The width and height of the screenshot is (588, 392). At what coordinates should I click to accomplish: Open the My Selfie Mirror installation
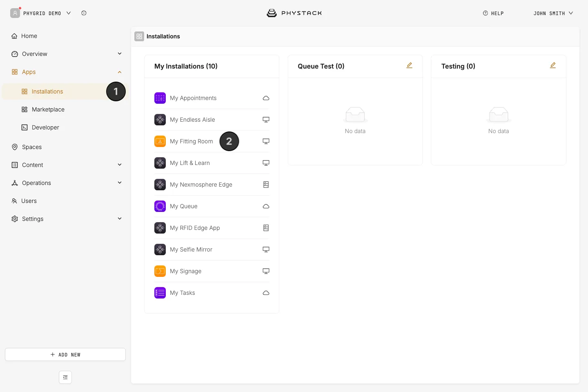click(x=212, y=249)
